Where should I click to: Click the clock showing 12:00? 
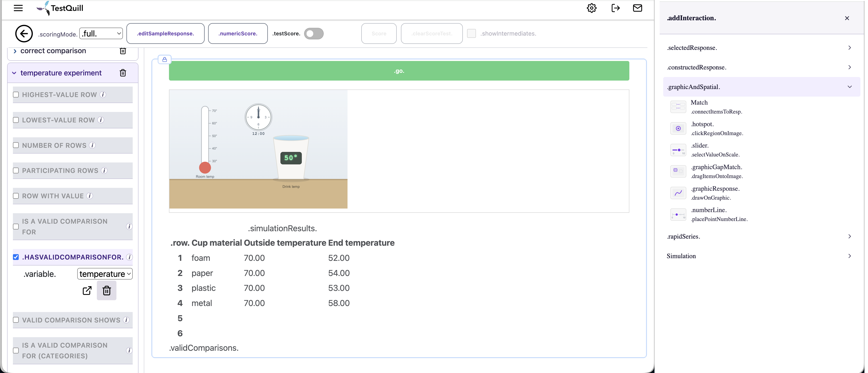coord(258,117)
